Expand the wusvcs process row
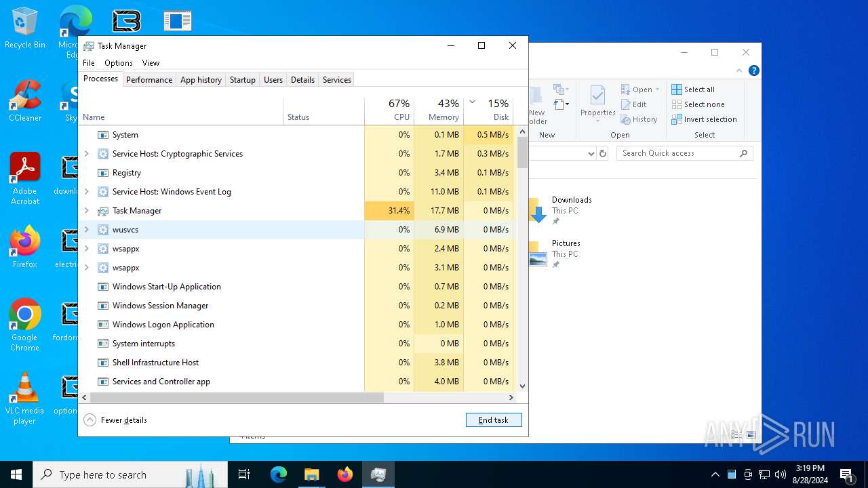Image resolution: width=868 pixels, height=488 pixels. coord(86,230)
